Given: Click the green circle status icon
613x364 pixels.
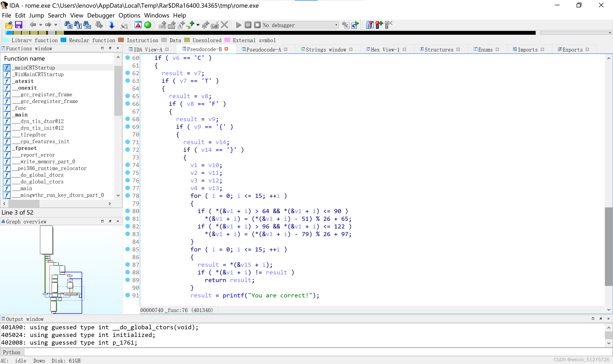Looking at the screenshot, I should point(148,25).
